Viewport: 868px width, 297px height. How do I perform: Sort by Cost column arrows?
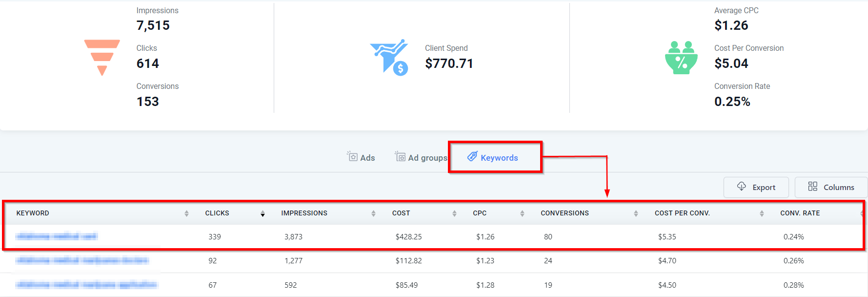(x=454, y=213)
